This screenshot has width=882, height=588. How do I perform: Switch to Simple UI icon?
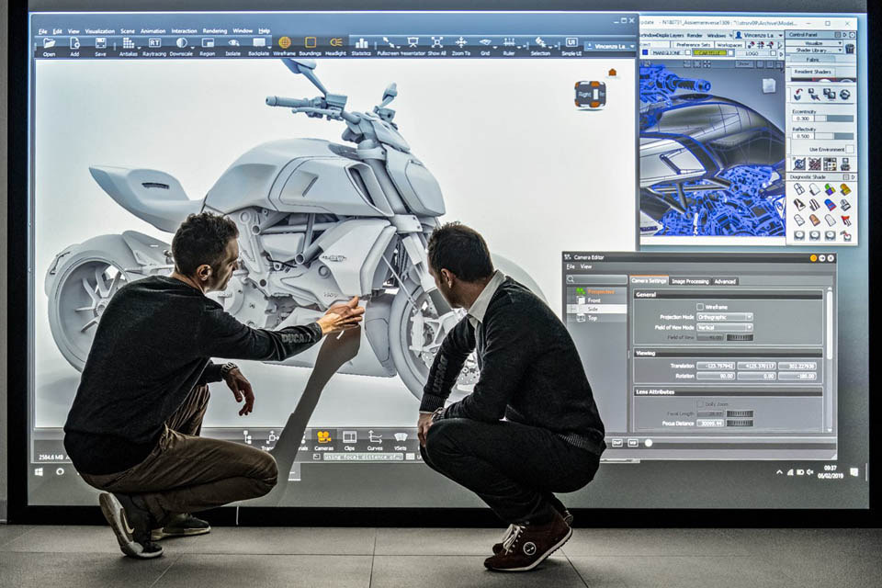(571, 42)
